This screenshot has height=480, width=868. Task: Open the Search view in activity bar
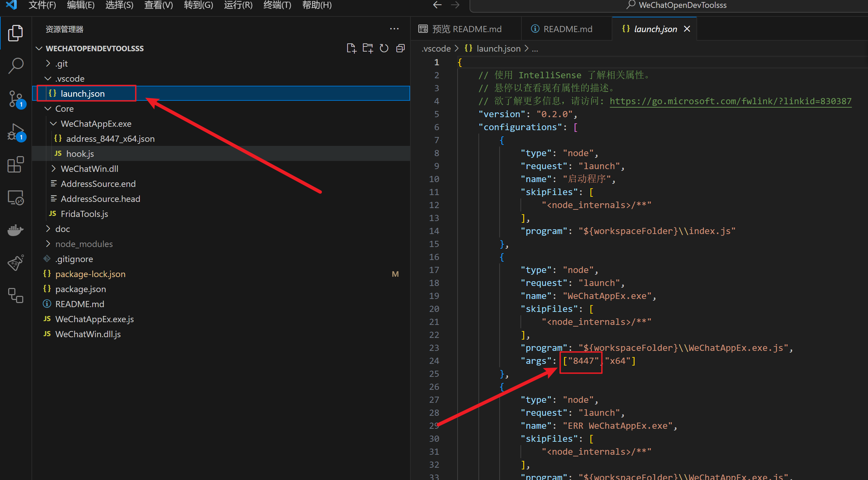[15, 66]
